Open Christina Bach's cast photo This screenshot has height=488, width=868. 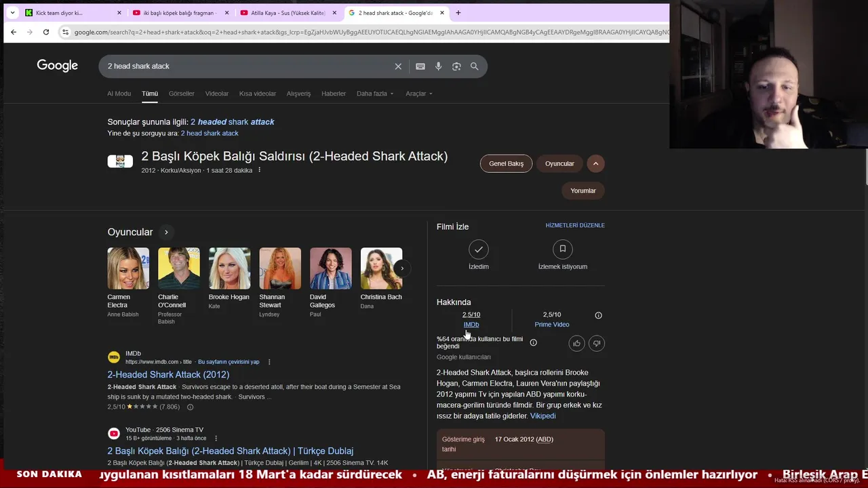381,268
